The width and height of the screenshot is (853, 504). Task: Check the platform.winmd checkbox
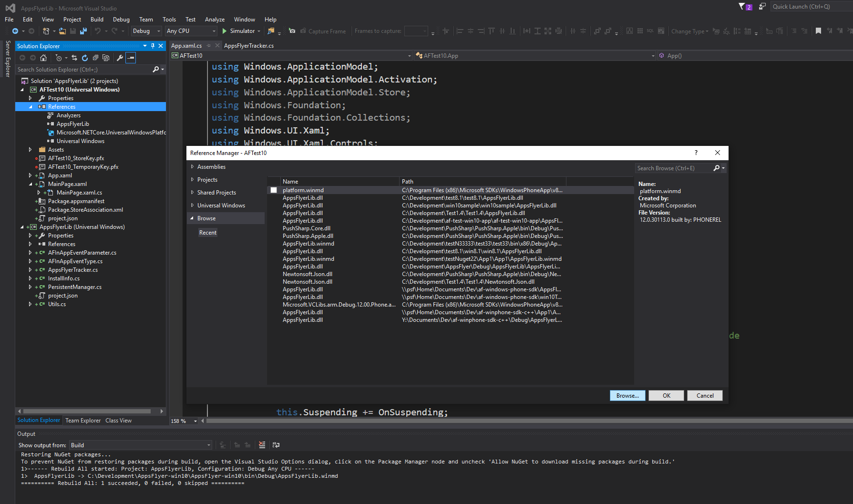tap(274, 190)
